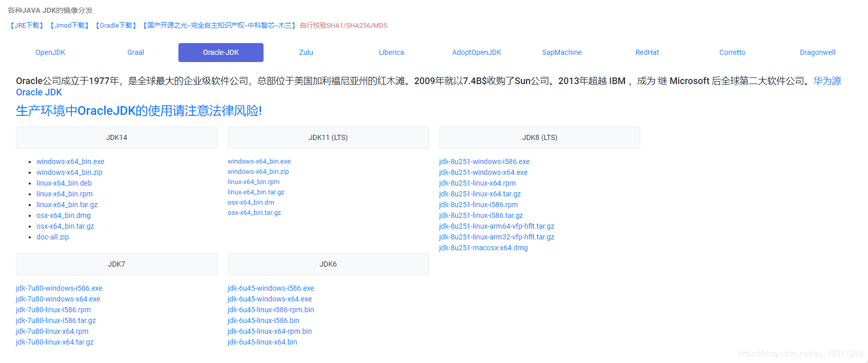Click the JDK8 (LTS) section header
Image resolution: width=868 pixels, height=363 pixels.
(540, 137)
